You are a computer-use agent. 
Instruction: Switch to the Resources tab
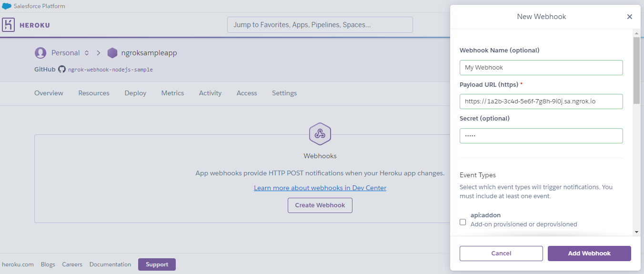tap(94, 93)
